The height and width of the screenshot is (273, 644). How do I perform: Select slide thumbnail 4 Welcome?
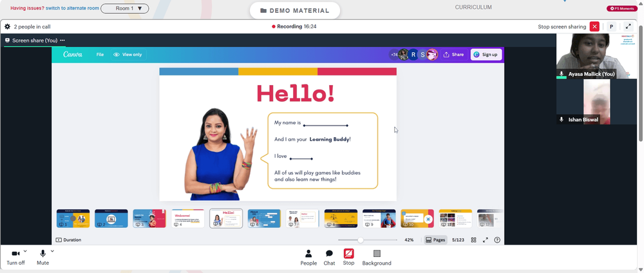pyautogui.click(x=187, y=218)
